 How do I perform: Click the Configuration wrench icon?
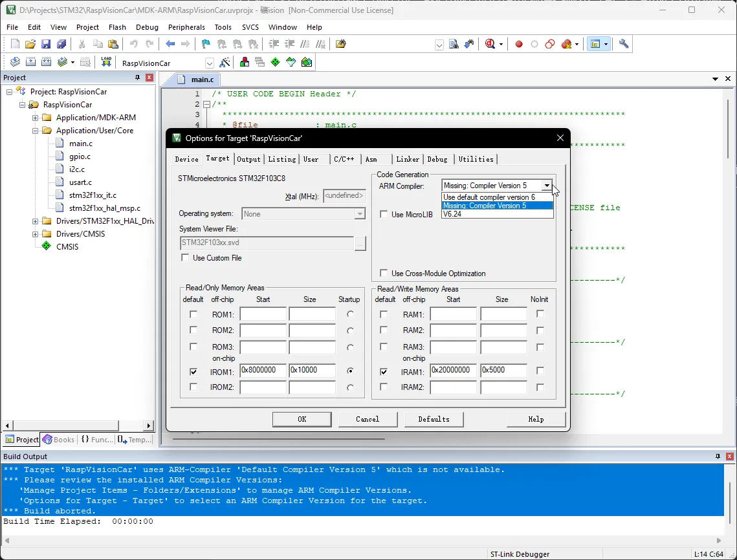click(624, 44)
